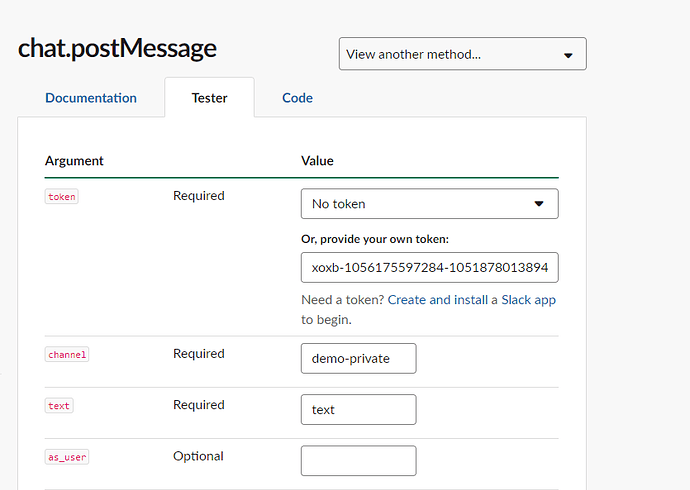Select the Tester tab
This screenshot has height=490, width=690.
coord(210,98)
